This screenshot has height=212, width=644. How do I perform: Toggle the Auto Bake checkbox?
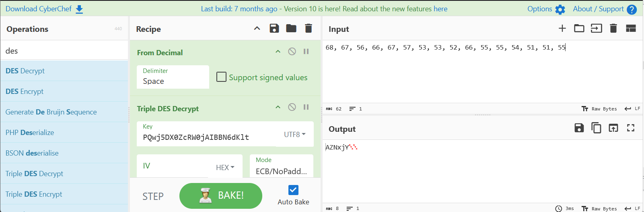click(x=293, y=190)
